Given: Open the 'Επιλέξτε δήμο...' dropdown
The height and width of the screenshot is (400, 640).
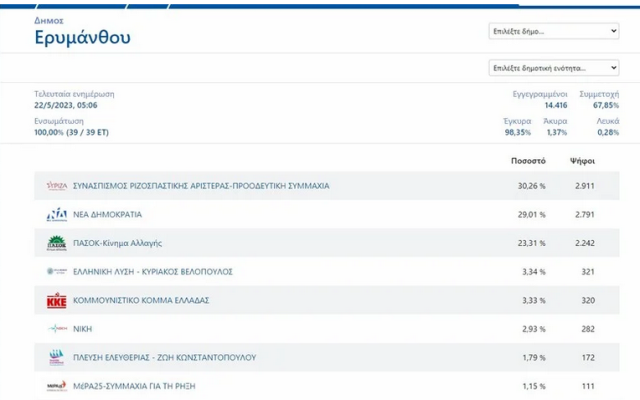Looking at the screenshot, I should [x=554, y=31].
